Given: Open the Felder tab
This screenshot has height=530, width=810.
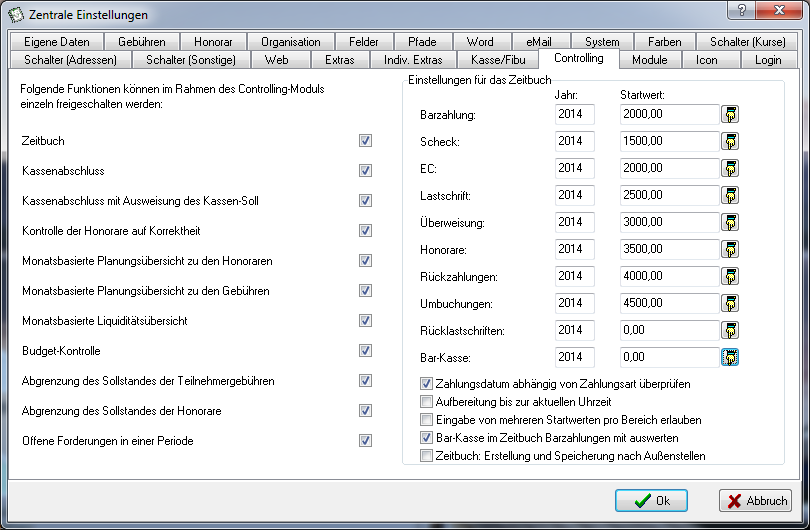Looking at the screenshot, I should (364, 42).
